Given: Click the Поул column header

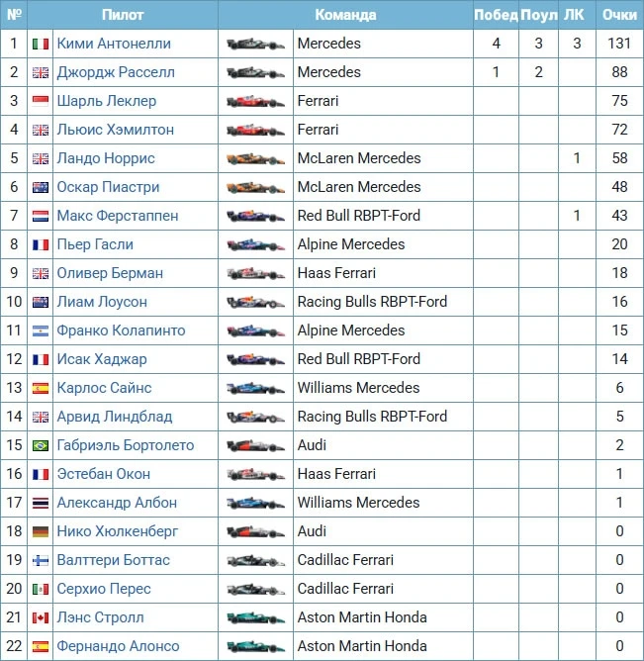Looking at the screenshot, I should coord(539,15).
